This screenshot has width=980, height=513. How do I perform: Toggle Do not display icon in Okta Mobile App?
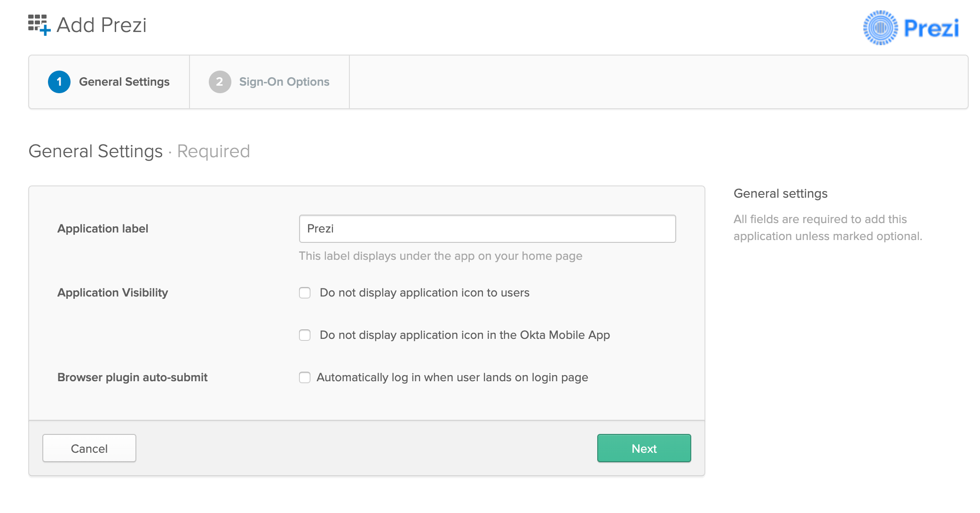point(304,335)
